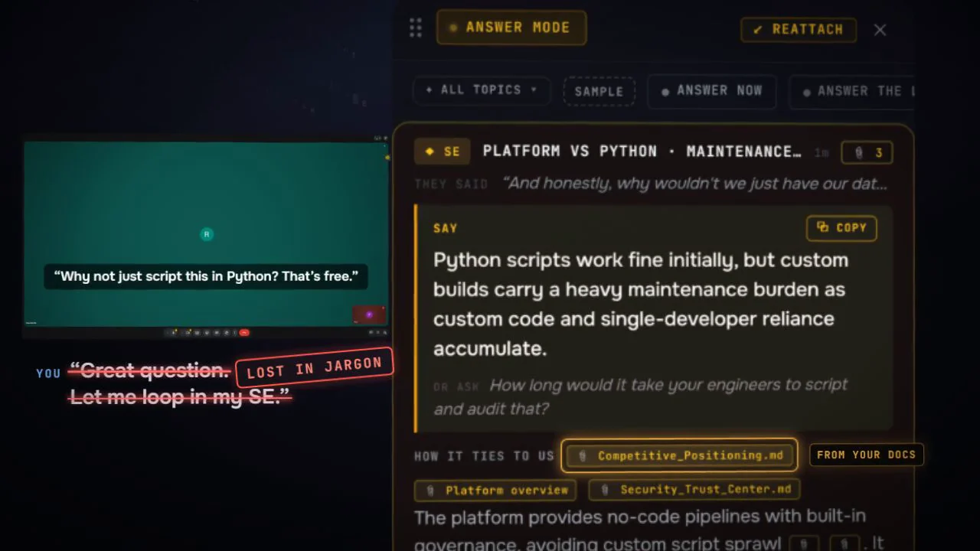Image resolution: width=980 pixels, height=551 pixels.
Task: Open the All Topics dropdown
Action: pos(482,90)
